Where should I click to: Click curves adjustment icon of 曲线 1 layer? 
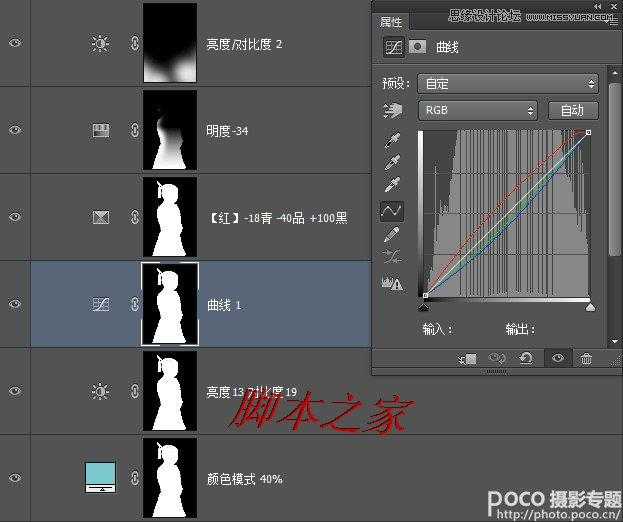coord(101,304)
